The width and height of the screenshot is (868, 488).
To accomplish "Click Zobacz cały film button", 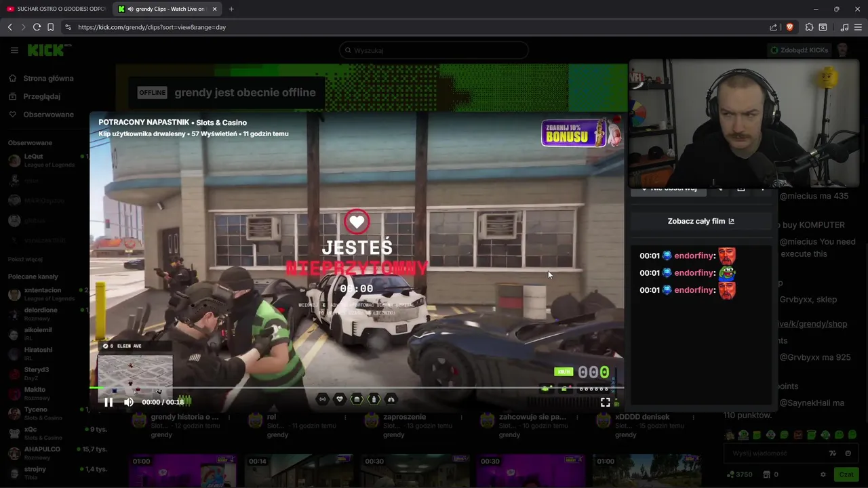I will tap(701, 221).
